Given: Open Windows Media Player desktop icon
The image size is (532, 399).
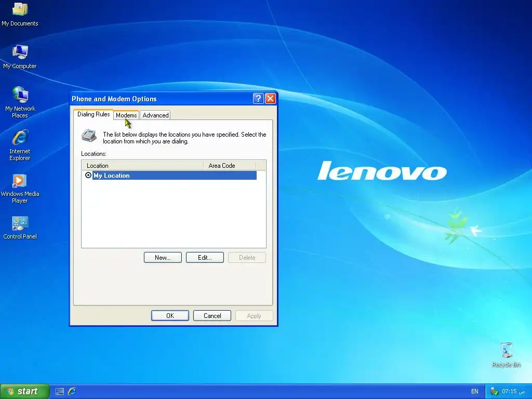Looking at the screenshot, I should 20,188.
